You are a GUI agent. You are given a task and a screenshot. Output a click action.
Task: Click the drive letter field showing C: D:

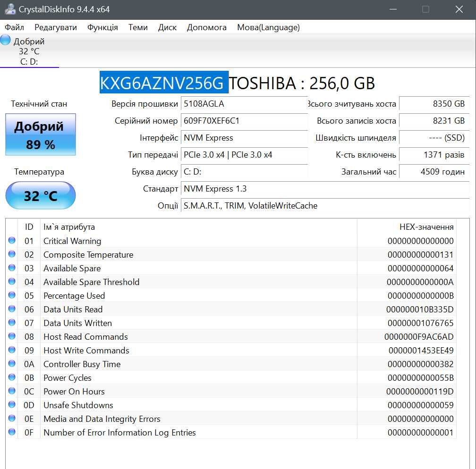tap(244, 172)
